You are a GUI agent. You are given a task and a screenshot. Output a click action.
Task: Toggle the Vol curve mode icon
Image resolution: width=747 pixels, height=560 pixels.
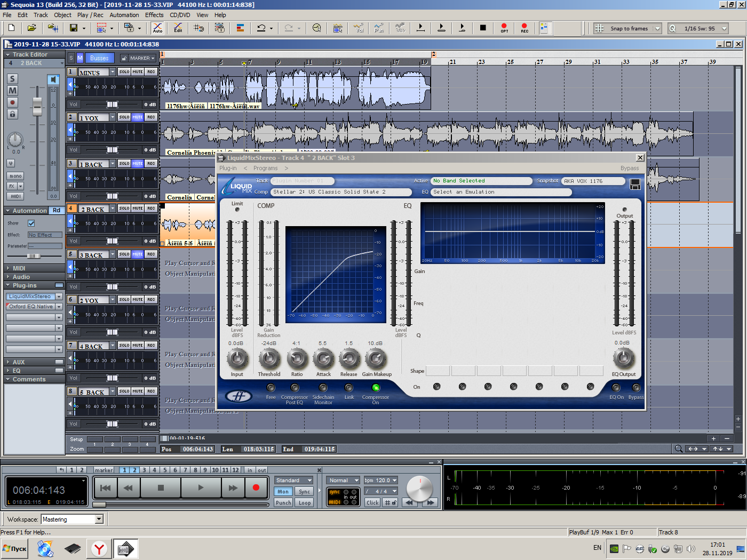359,28
